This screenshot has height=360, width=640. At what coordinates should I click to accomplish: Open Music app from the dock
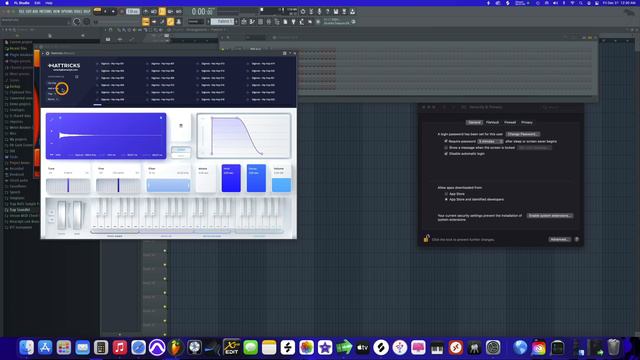(x=120, y=348)
